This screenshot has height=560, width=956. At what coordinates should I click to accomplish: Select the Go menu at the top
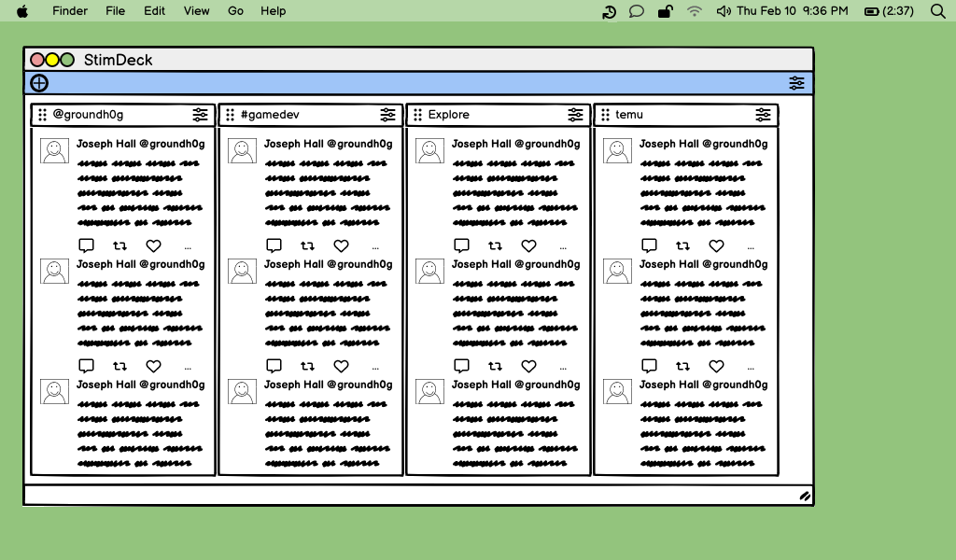235,10
